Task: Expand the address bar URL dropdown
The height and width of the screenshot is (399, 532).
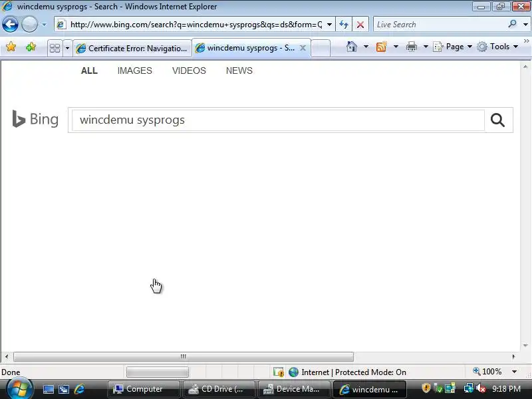Action: pos(329,25)
